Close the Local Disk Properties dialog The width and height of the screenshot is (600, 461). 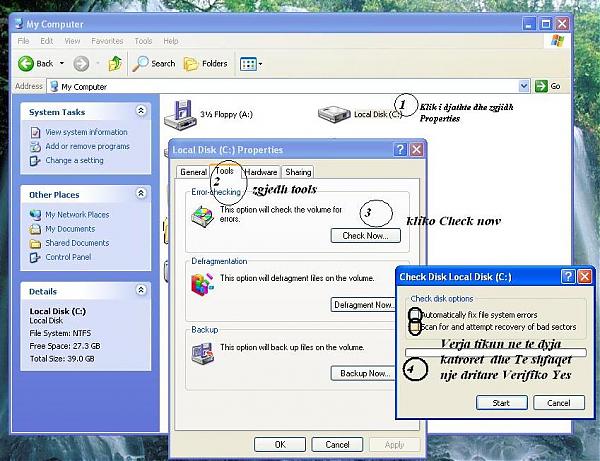pos(416,149)
